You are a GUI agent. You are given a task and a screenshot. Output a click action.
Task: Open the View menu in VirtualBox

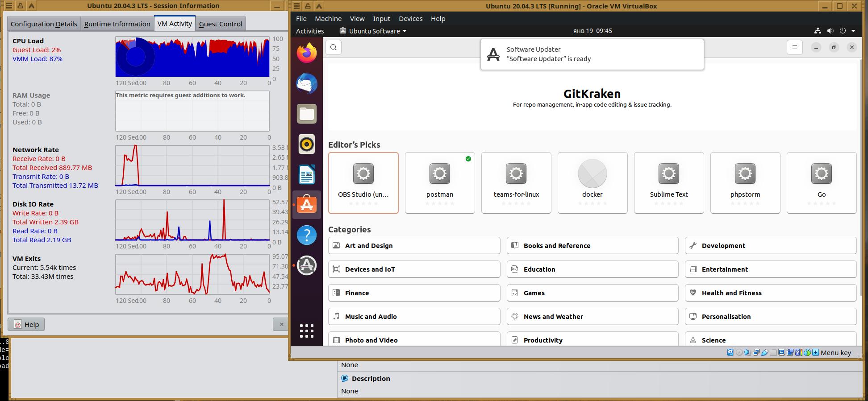pos(357,18)
